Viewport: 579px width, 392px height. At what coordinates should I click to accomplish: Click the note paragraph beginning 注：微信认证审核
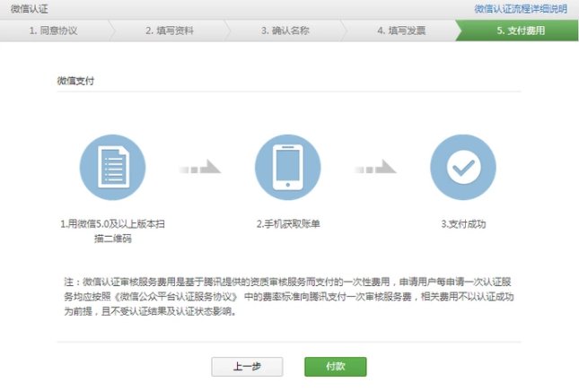(289, 296)
